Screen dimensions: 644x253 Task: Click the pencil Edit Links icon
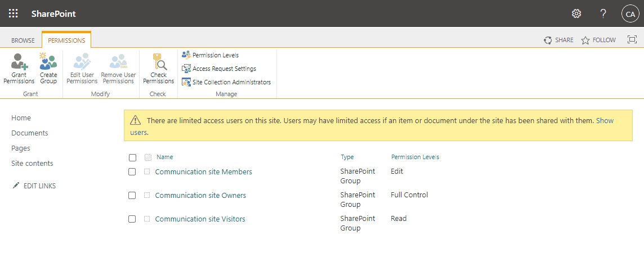(x=16, y=186)
